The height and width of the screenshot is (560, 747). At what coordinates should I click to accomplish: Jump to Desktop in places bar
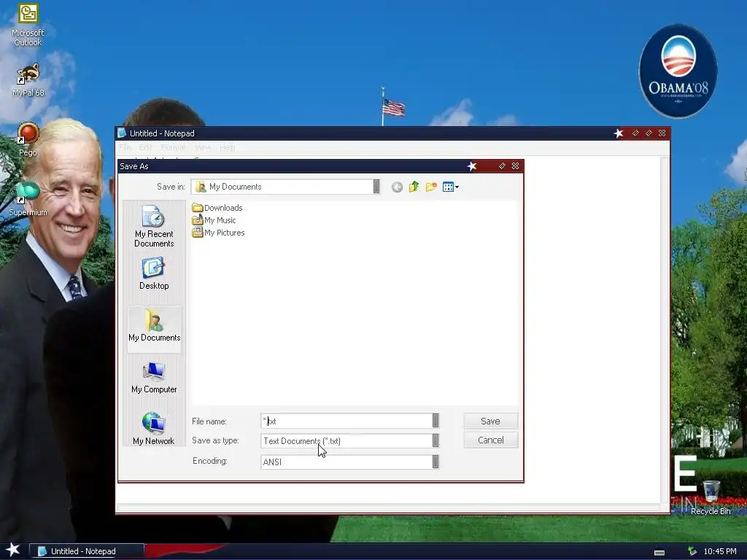pyautogui.click(x=154, y=273)
